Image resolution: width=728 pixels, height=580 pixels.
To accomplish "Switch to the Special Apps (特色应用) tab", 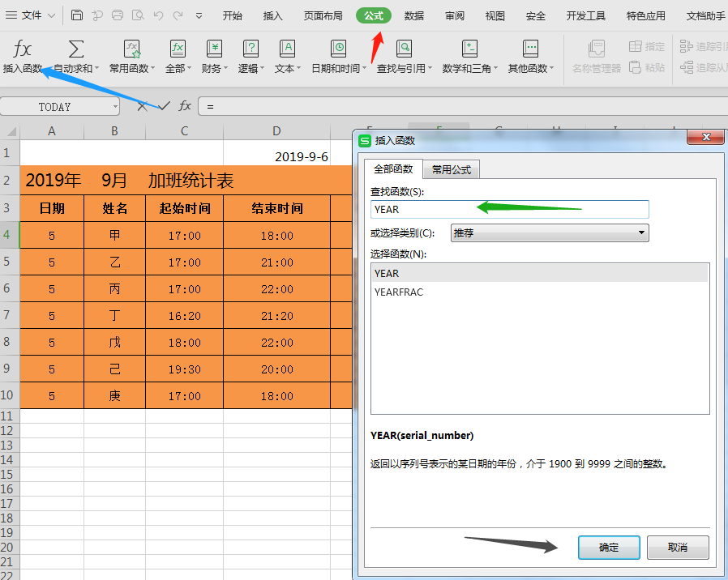I will coord(646,15).
